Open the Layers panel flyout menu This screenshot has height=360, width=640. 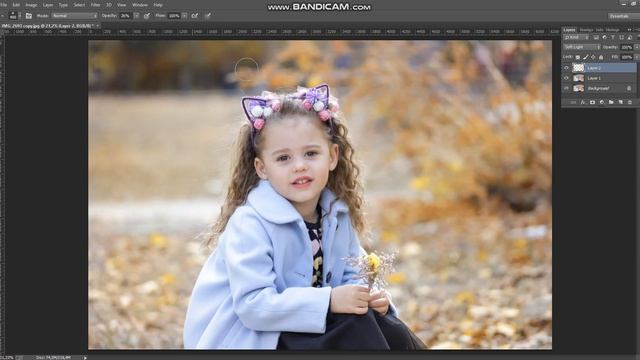(637, 30)
